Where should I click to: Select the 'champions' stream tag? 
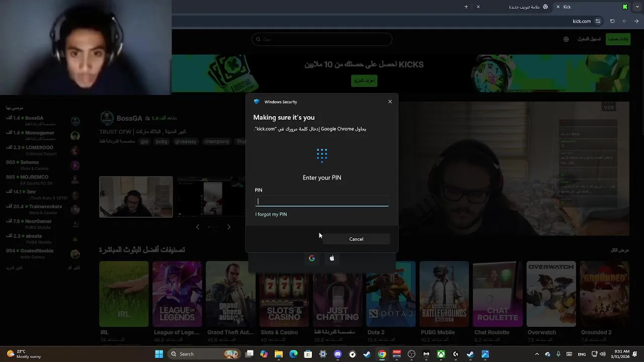click(216, 142)
